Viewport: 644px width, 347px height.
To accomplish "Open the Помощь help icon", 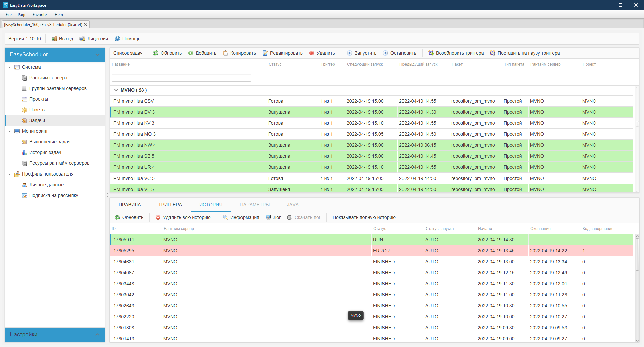I will coord(117,39).
